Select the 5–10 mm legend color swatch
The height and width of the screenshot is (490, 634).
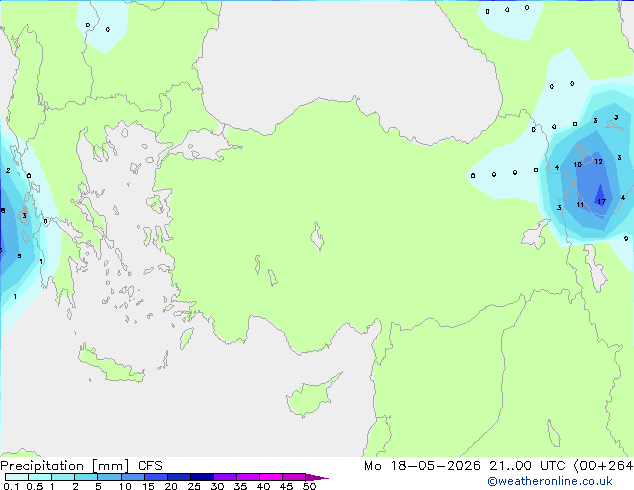pos(109,477)
